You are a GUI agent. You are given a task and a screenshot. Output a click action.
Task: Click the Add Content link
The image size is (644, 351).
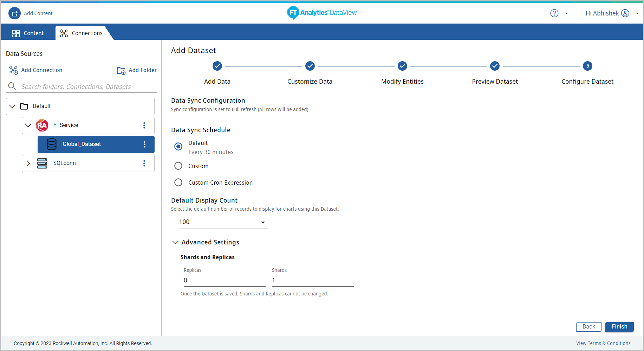pyautogui.click(x=38, y=13)
